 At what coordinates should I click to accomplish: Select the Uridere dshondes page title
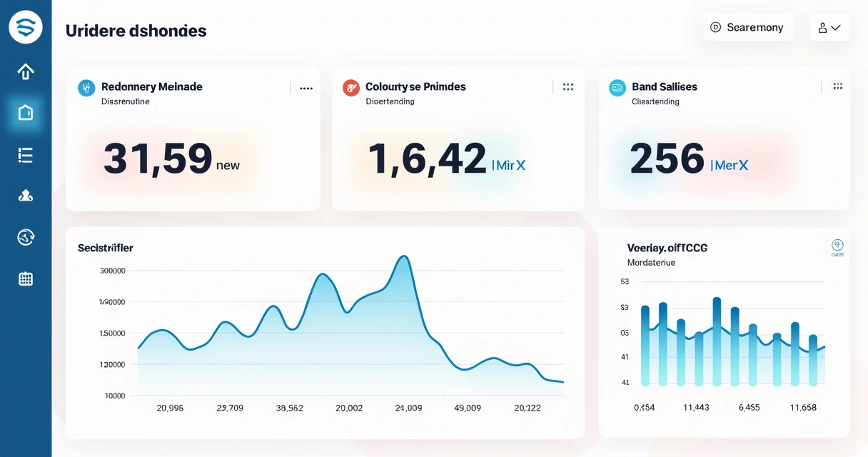click(x=135, y=31)
